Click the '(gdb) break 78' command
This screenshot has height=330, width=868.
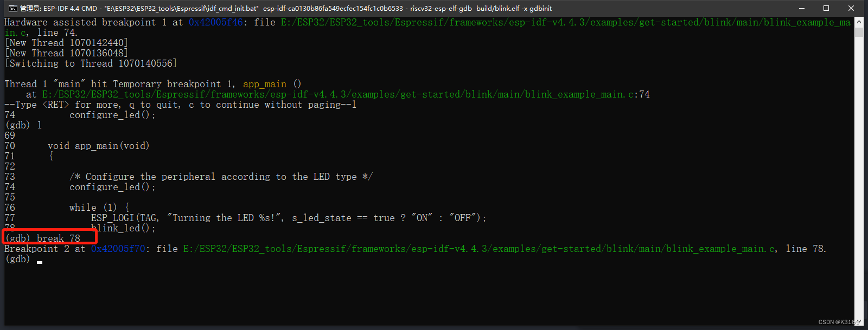43,238
